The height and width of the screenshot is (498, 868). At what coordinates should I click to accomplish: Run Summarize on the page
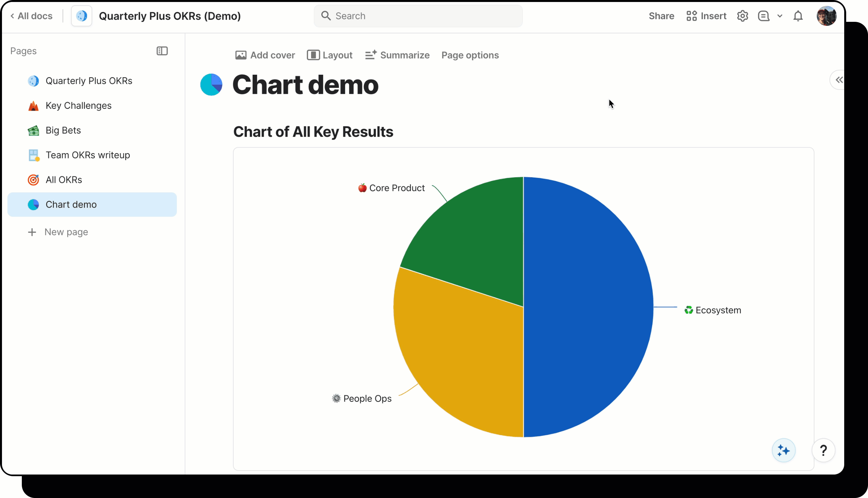(x=397, y=55)
